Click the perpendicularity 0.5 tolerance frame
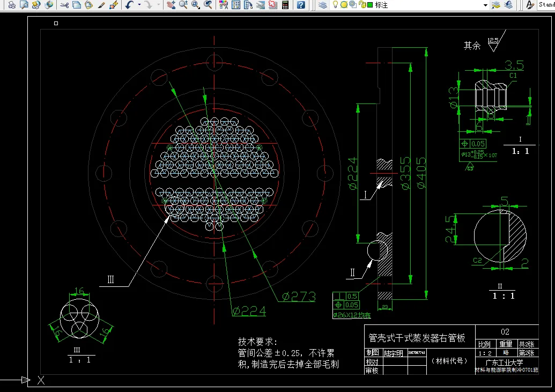 coord(346,296)
